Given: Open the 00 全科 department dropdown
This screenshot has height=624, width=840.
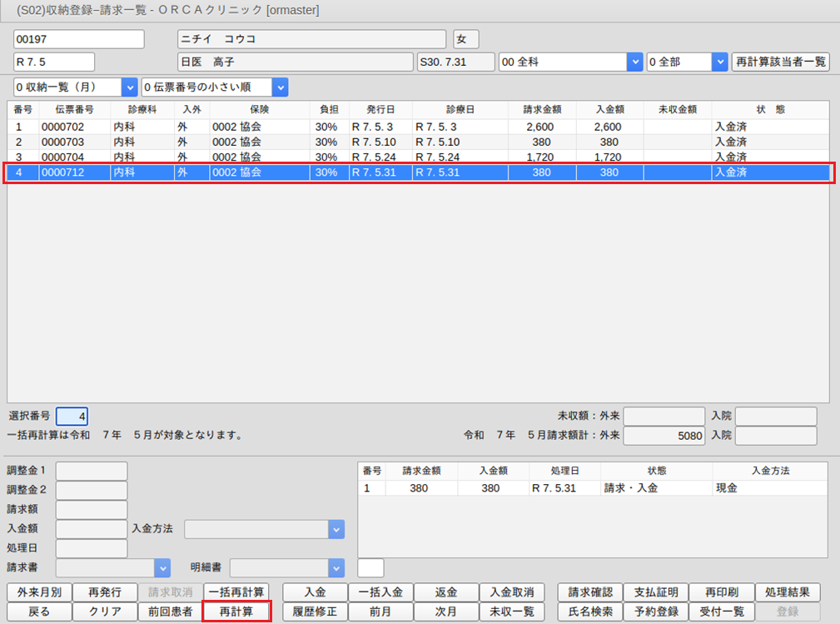Looking at the screenshot, I should (x=634, y=62).
